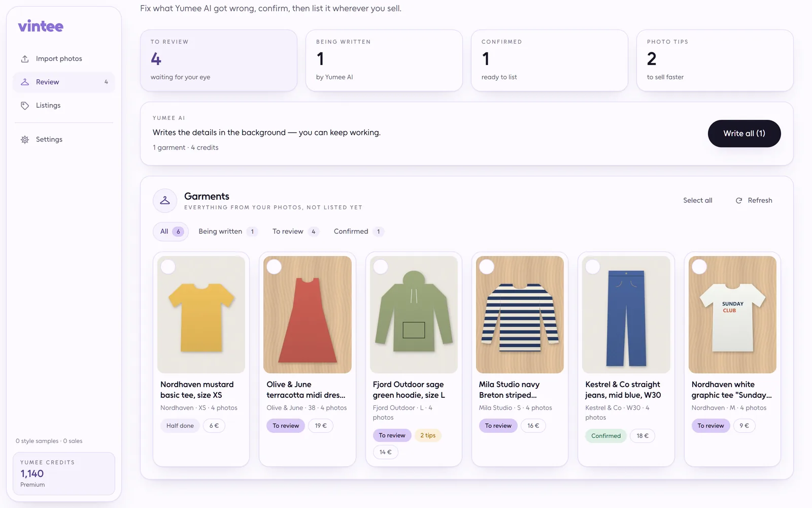Image resolution: width=812 pixels, height=508 pixels.
Task: Open Listings in the sidebar
Action: [x=64, y=106]
